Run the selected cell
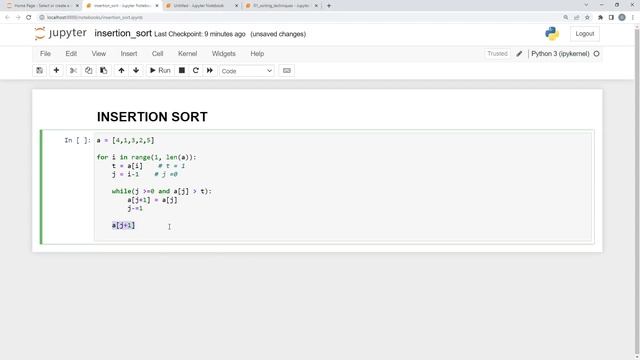 pos(160,71)
